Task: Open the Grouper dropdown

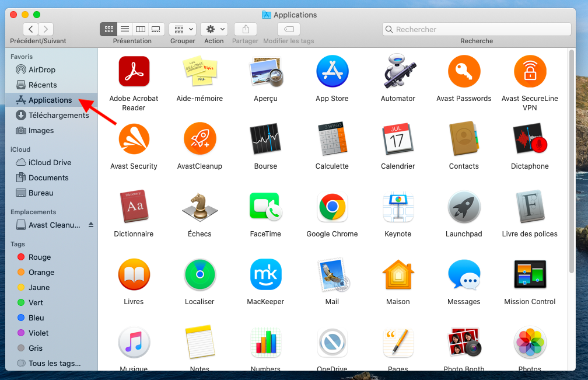Action: click(x=183, y=29)
